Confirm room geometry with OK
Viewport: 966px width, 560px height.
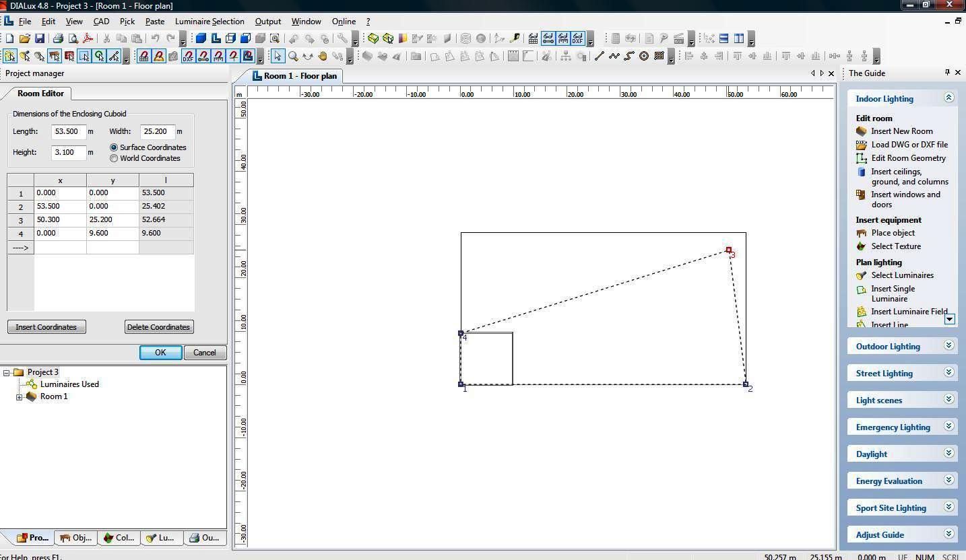pos(160,353)
